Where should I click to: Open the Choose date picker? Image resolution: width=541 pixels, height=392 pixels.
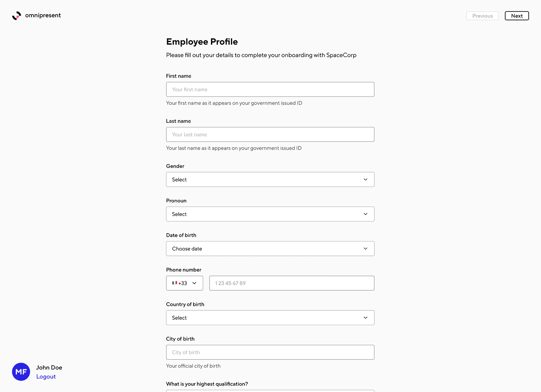tap(270, 249)
